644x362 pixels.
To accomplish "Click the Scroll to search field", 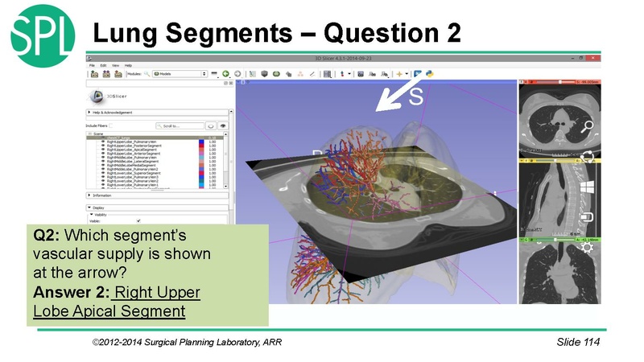I will pyautogui.click(x=180, y=125).
